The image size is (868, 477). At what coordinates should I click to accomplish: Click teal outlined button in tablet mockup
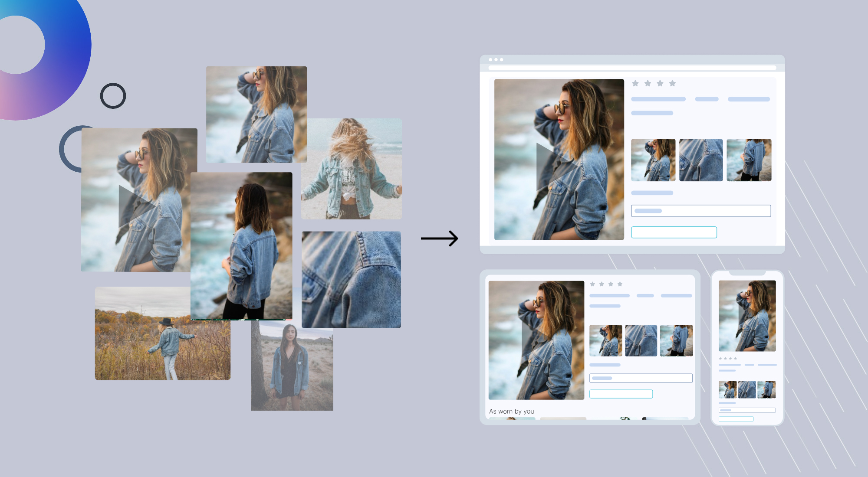click(621, 394)
